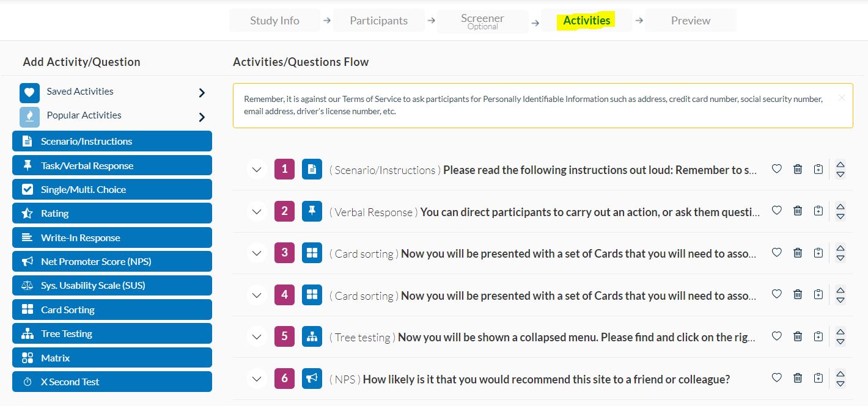Viewport: 868px width, 406px height.
Task: Copy activity 5 with clipboard icon
Action: pos(818,336)
